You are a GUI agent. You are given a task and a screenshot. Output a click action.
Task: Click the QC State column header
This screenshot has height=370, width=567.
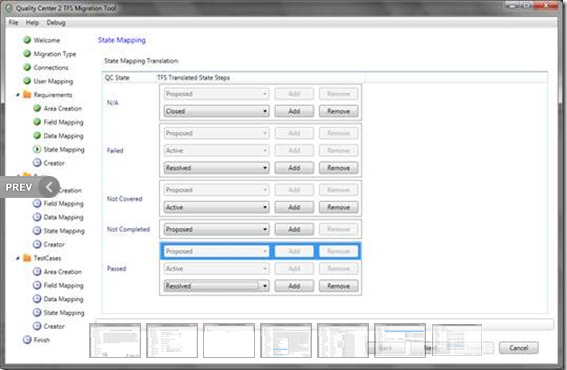(117, 77)
